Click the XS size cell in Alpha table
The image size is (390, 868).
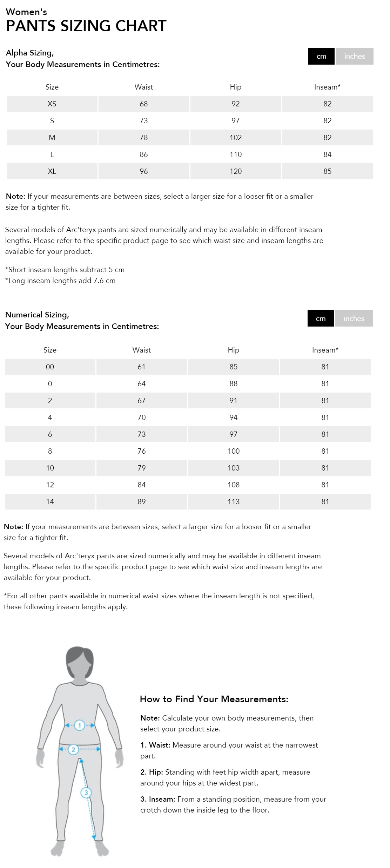click(52, 104)
